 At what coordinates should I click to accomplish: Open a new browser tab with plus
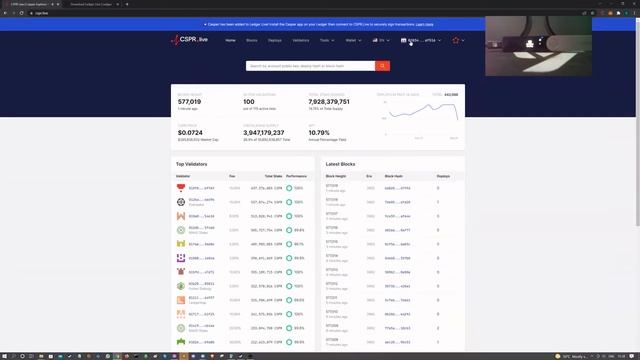127,4
